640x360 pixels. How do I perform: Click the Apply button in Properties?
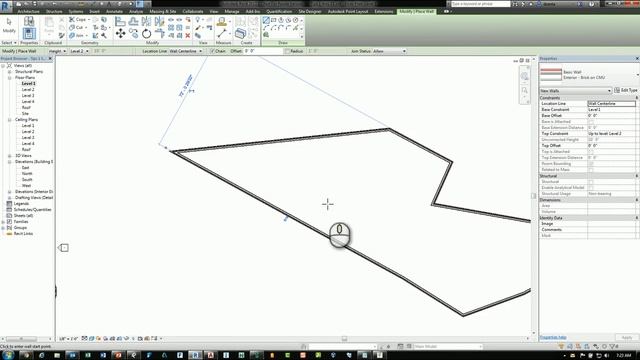(x=627, y=338)
